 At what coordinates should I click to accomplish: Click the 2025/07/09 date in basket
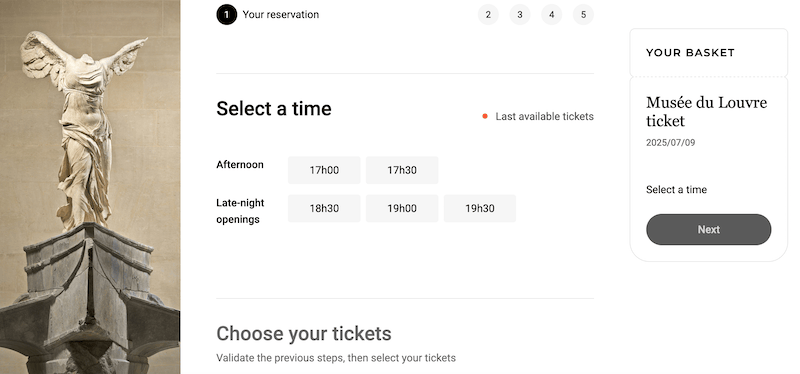coord(670,143)
